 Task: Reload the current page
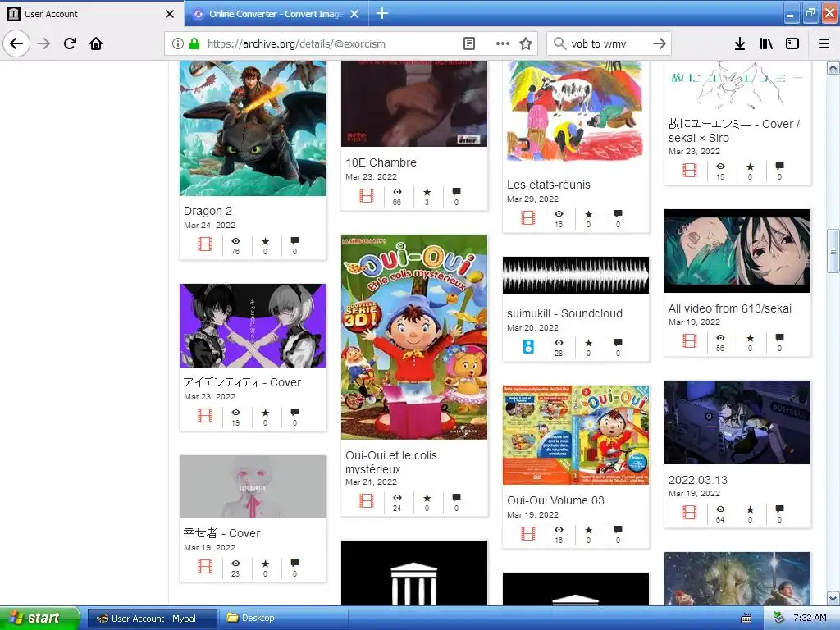point(70,43)
